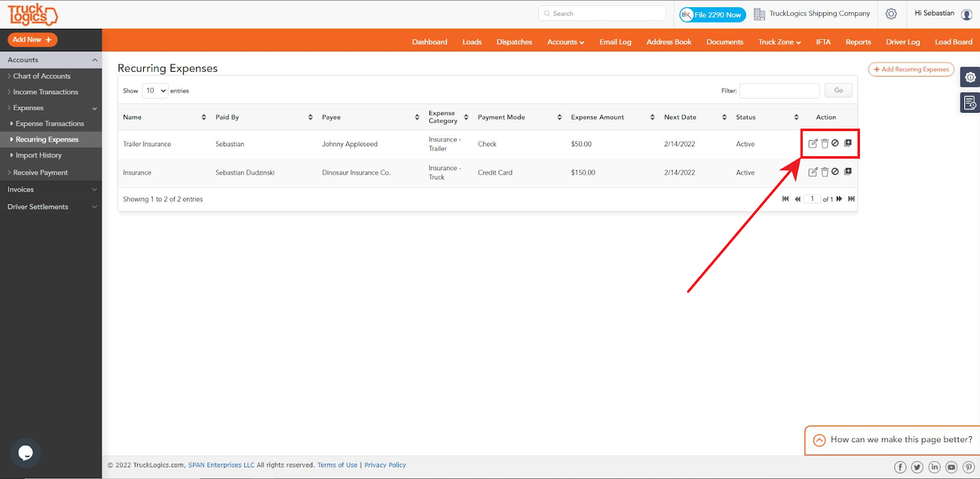Image resolution: width=980 pixels, height=479 pixels.
Task: Sort the table by Status column
Action: pos(796,117)
